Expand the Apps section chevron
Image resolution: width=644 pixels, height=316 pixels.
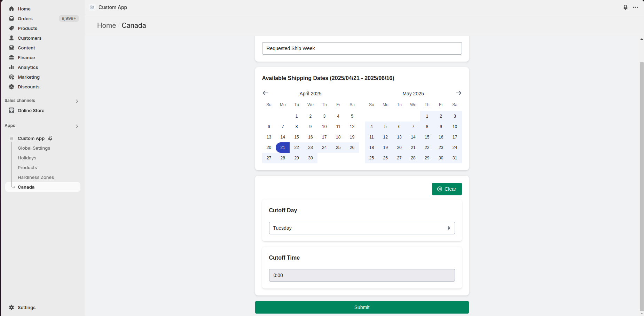[x=77, y=126]
